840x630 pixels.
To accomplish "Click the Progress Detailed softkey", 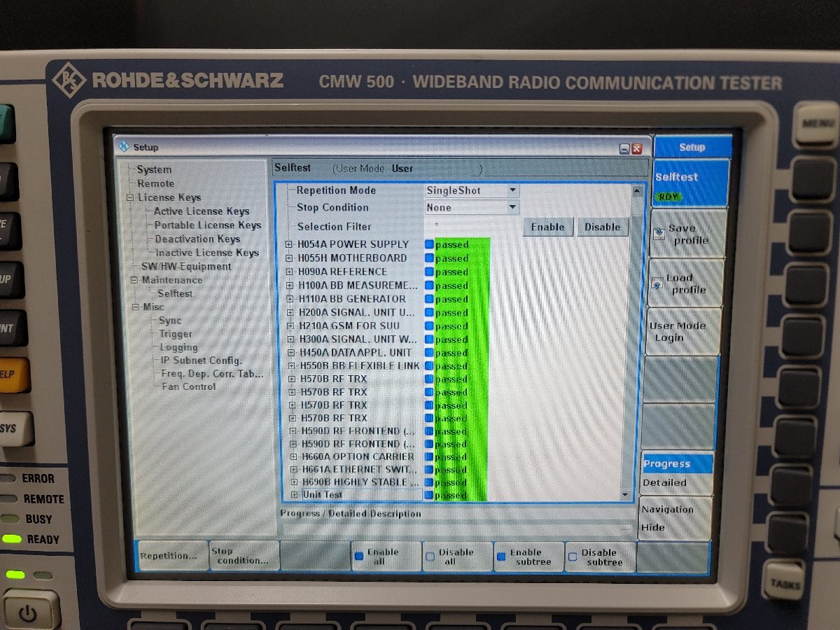I will point(677,473).
